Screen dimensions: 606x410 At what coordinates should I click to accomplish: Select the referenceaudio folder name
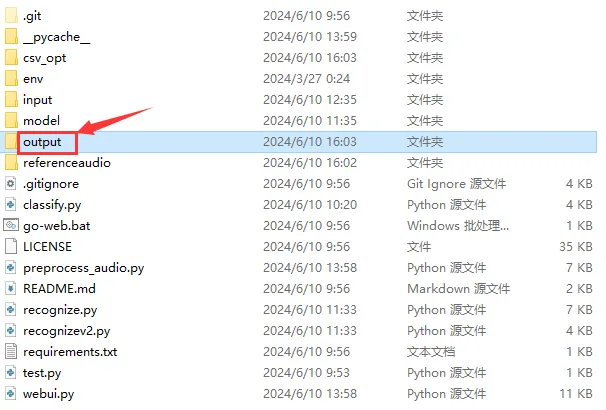(67, 163)
